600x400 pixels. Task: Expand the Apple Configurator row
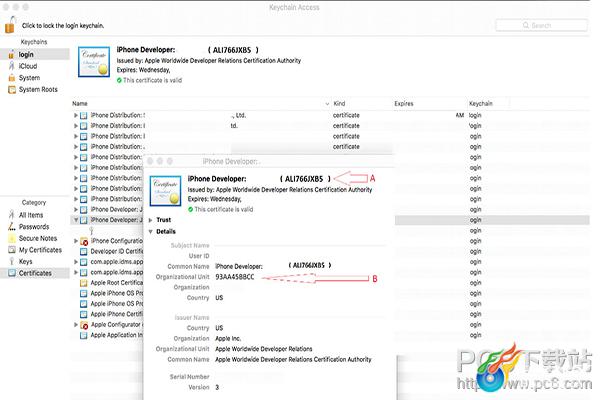click(x=76, y=325)
